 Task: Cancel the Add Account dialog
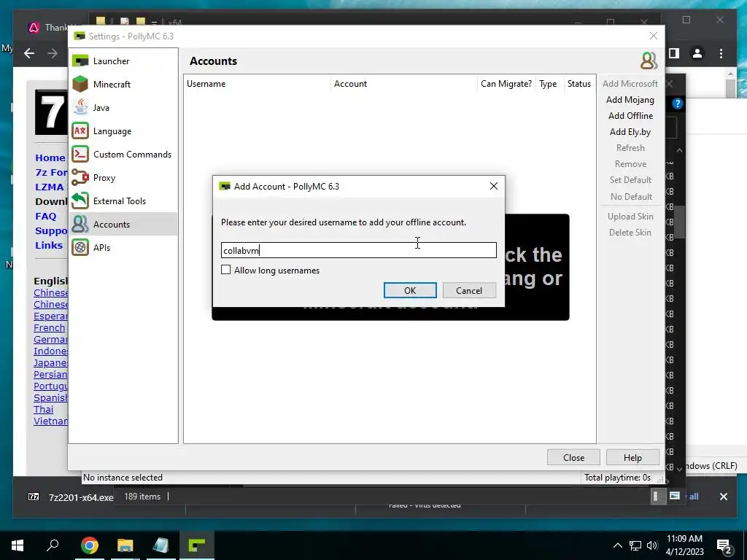coord(469,290)
